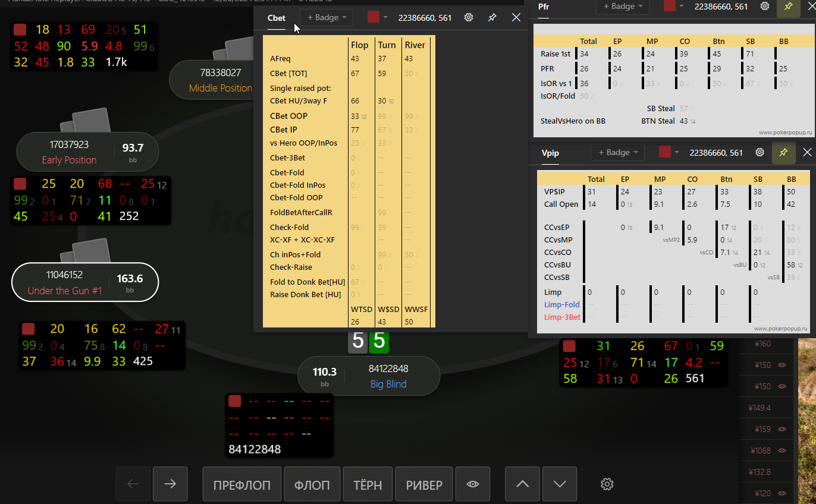The height and width of the screenshot is (504, 816).
Task: Click eye icon next to ¥120 hand
Action: click(x=782, y=493)
